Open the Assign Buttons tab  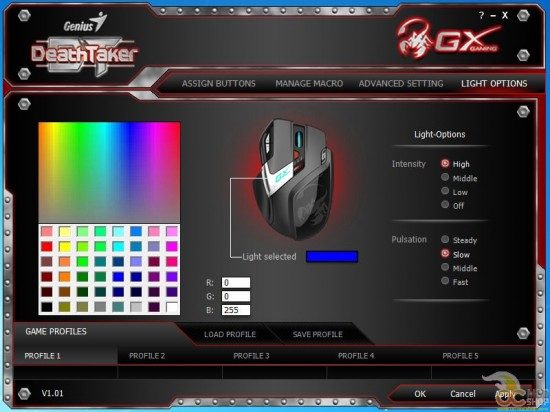[219, 83]
